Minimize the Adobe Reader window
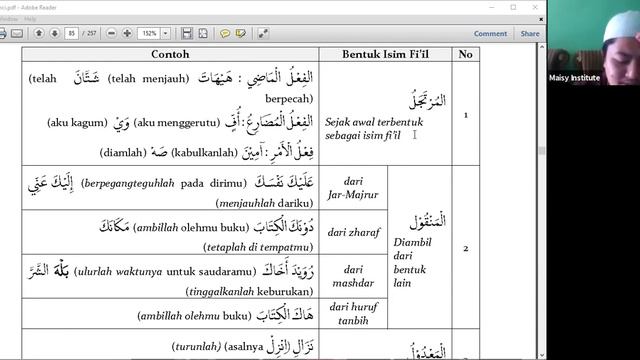The width and height of the screenshot is (640, 360). (x=492, y=7)
